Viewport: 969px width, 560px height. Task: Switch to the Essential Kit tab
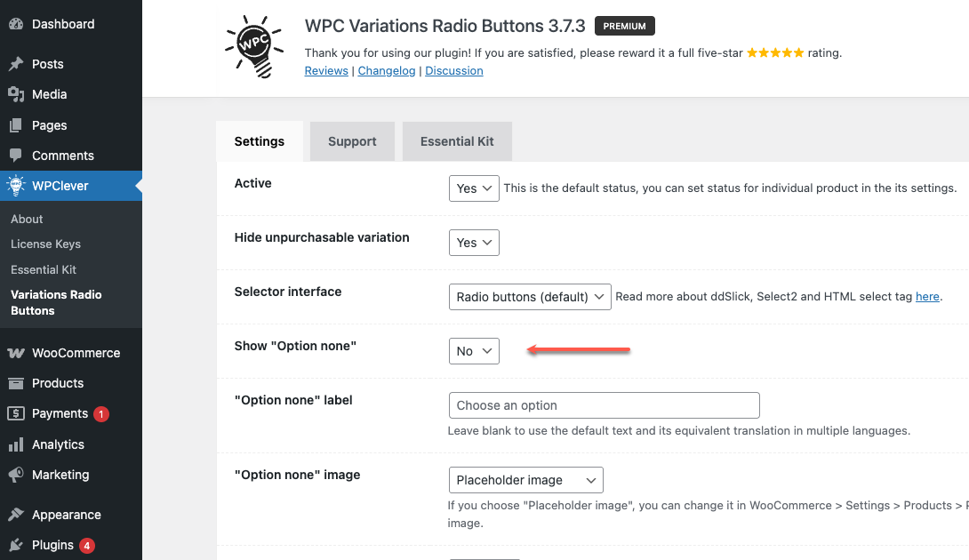[457, 141]
